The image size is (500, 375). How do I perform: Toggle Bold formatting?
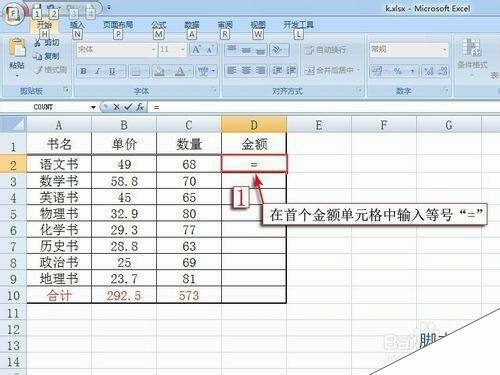pyautogui.click(x=83, y=71)
